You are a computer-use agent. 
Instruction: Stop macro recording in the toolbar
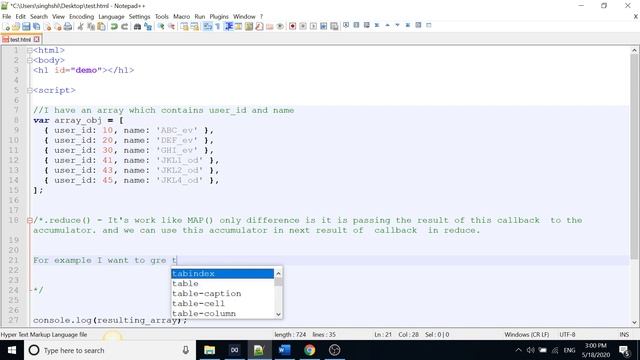pyautogui.click(x=303, y=27)
